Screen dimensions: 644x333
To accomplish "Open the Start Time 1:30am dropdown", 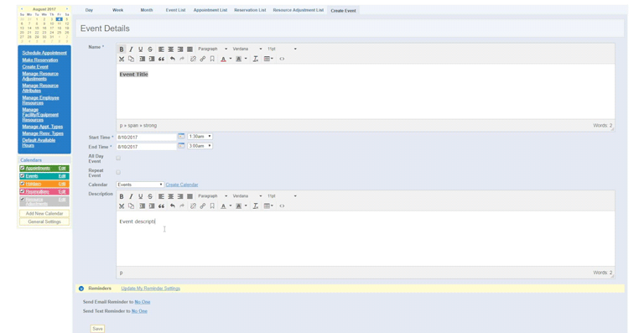I will coord(200,137).
